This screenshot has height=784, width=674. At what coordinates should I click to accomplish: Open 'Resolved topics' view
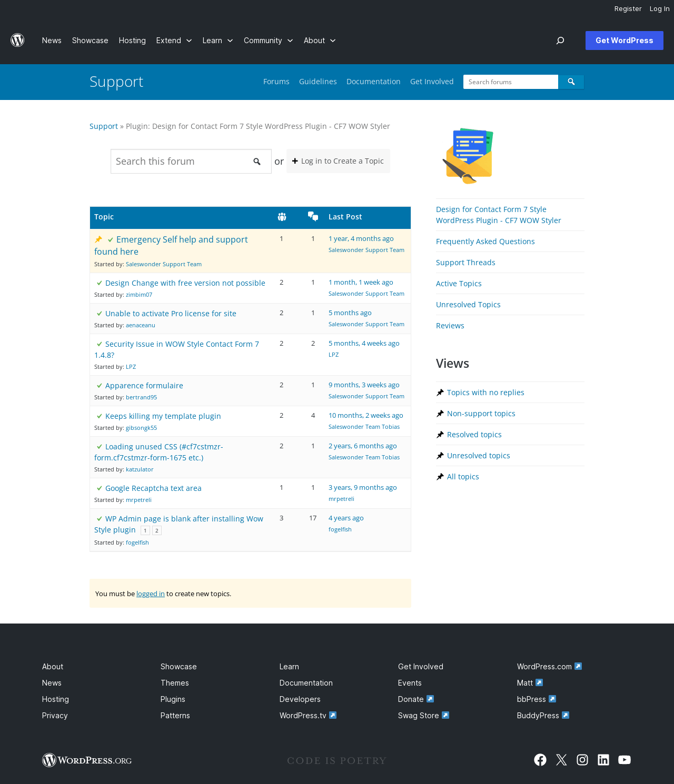(x=474, y=435)
